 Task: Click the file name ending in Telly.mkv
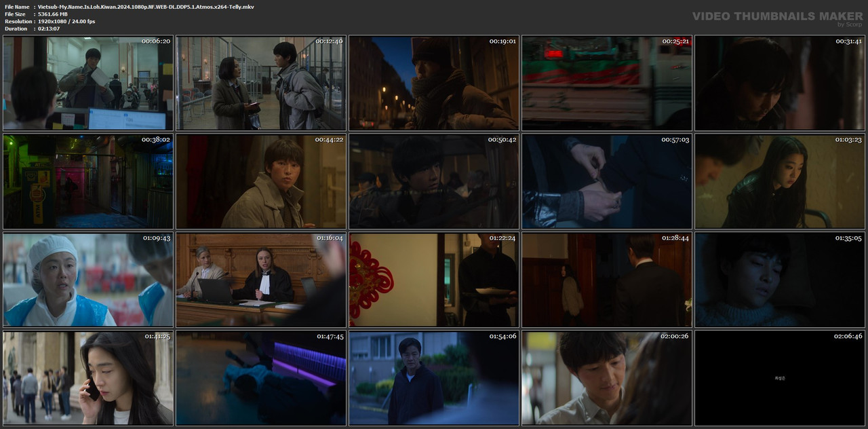tap(146, 7)
